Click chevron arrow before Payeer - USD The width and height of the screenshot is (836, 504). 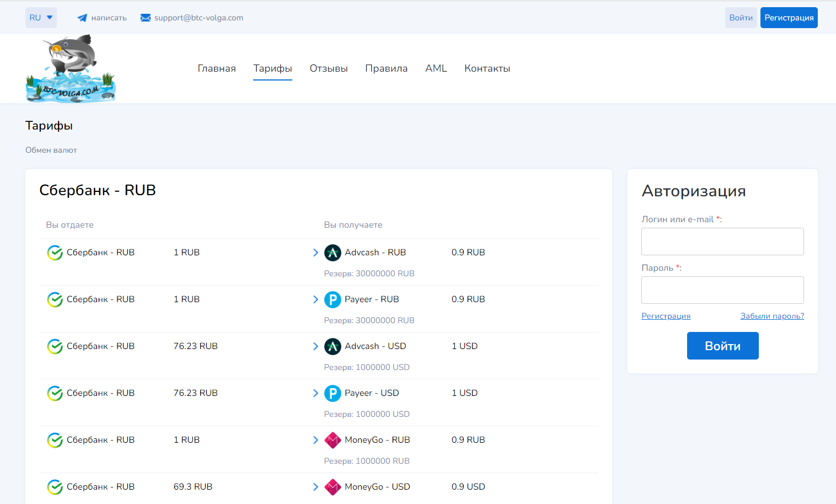click(x=315, y=393)
